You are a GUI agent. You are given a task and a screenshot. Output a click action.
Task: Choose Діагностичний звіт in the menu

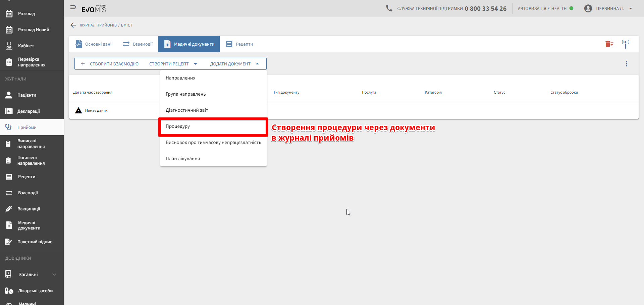[x=187, y=110]
